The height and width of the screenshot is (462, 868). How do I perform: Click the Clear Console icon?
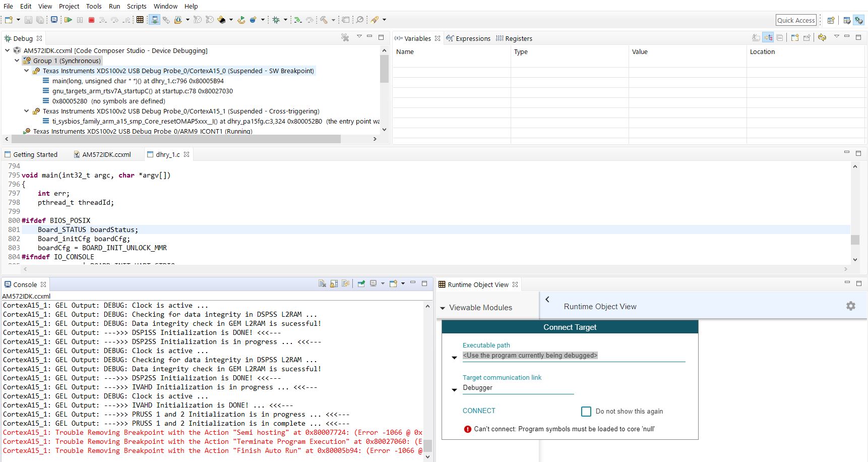point(322,284)
